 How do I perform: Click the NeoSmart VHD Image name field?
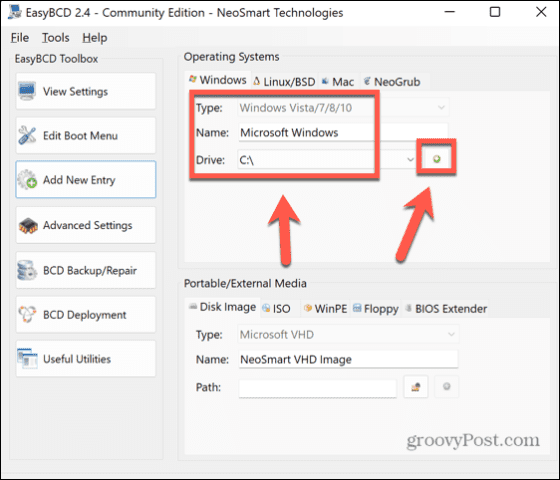[x=348, y=359]
